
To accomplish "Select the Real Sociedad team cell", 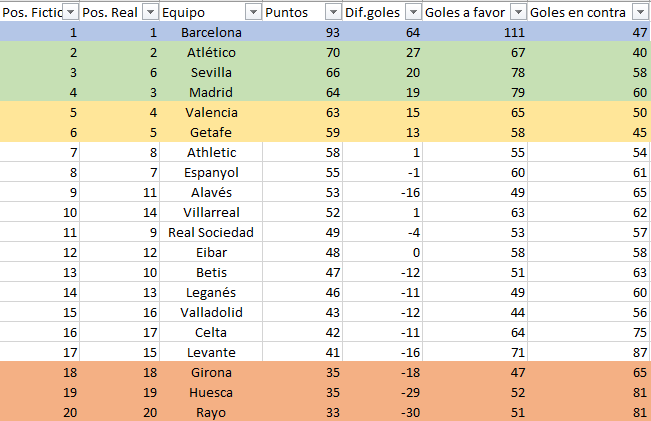I will point(211,233).
